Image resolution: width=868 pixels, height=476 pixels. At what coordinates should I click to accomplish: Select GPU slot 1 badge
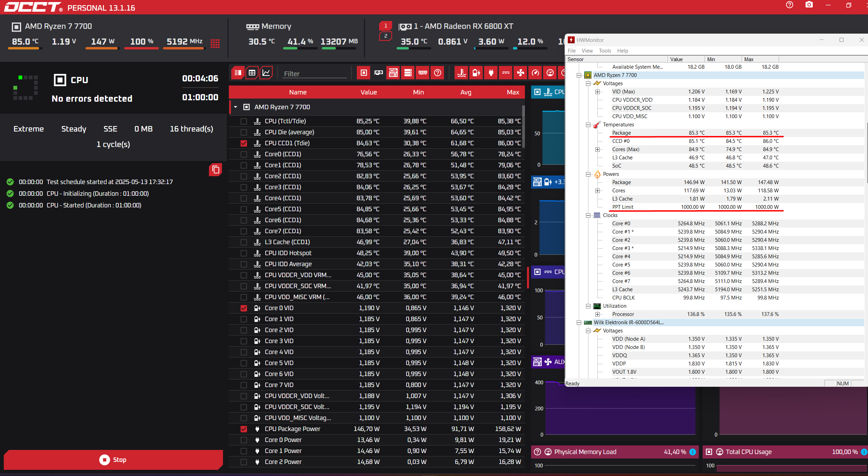(386, 26)
